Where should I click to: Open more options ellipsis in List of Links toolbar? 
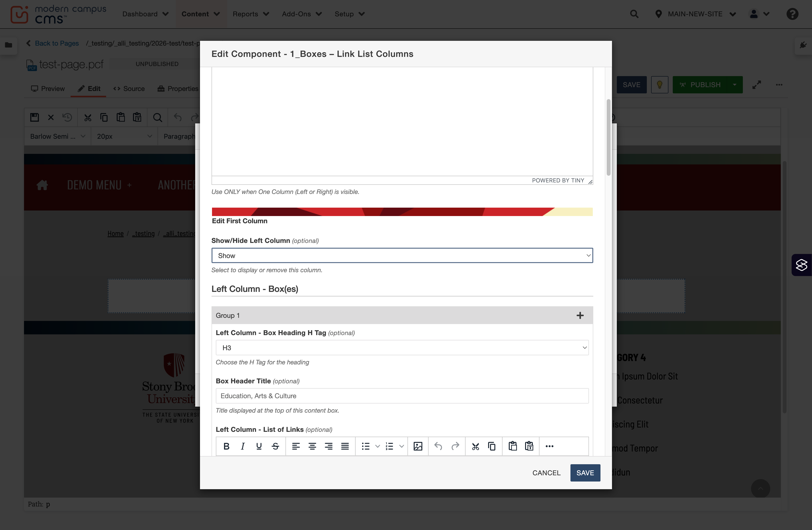click(x=549, y=446)
